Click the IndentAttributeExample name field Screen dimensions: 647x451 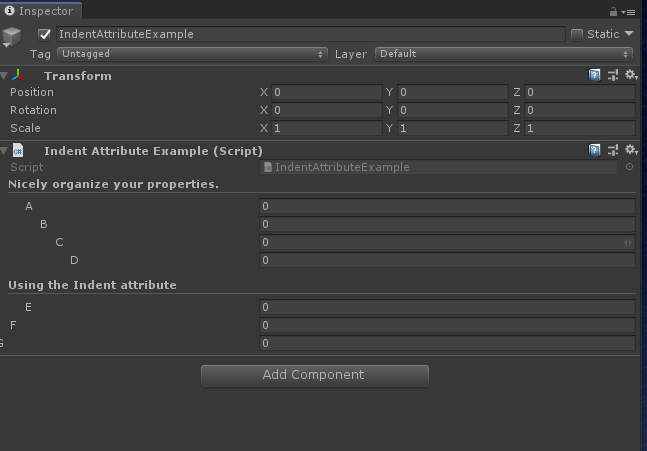[310, 34]
